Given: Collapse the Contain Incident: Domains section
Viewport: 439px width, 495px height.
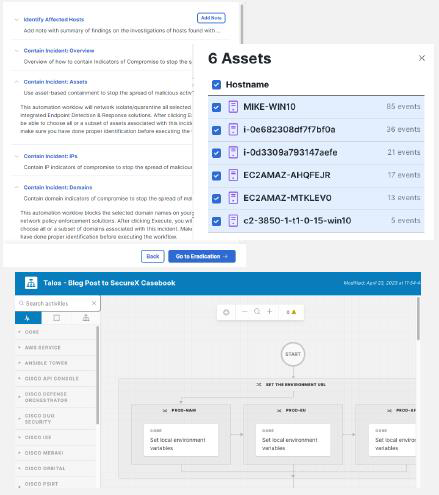Looking at the screenshot, I should tap(16, 187).
